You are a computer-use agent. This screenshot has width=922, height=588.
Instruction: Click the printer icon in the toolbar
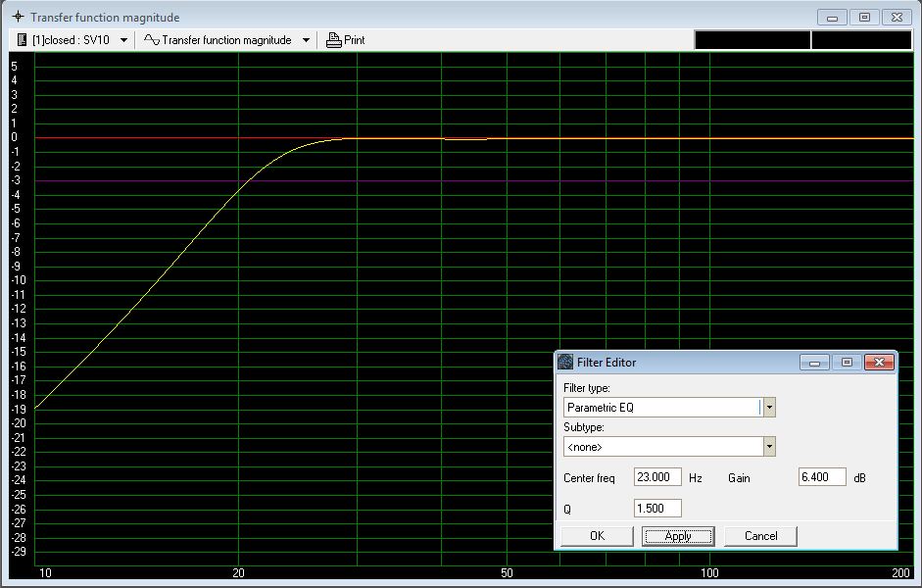pos(334,40)
